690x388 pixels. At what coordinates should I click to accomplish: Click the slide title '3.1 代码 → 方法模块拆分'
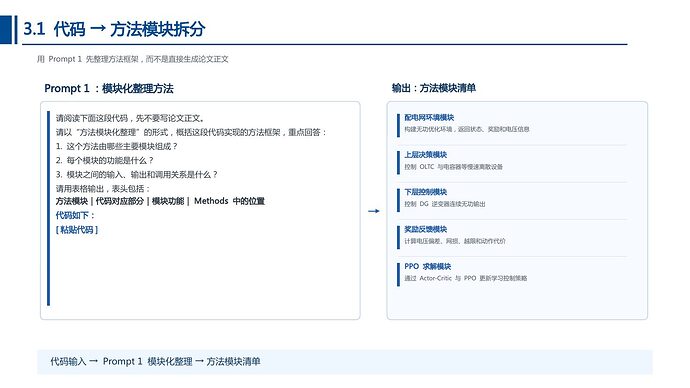point(114,29)
